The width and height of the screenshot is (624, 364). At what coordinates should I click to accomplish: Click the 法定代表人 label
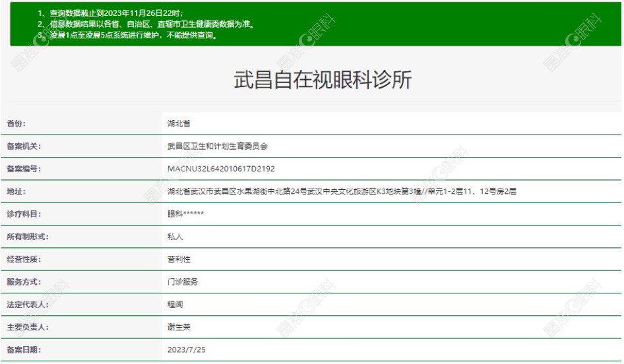coord(28,305)
